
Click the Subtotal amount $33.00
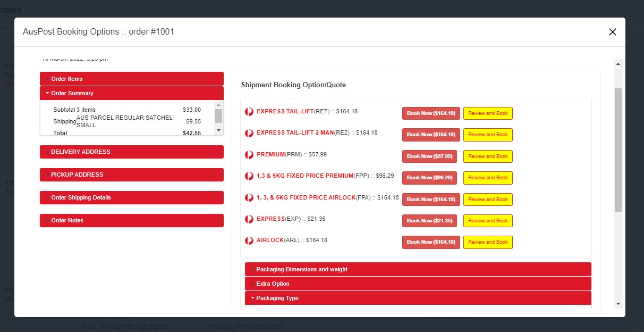[x=192, y=110]
